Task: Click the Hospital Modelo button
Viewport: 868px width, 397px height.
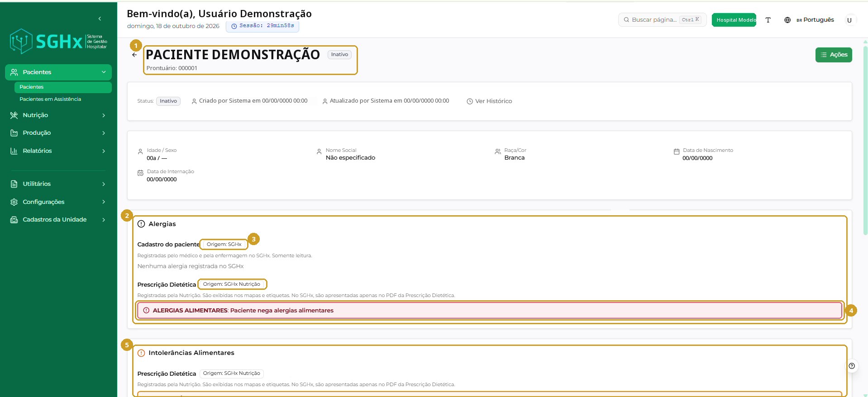Action: (734, 20)
